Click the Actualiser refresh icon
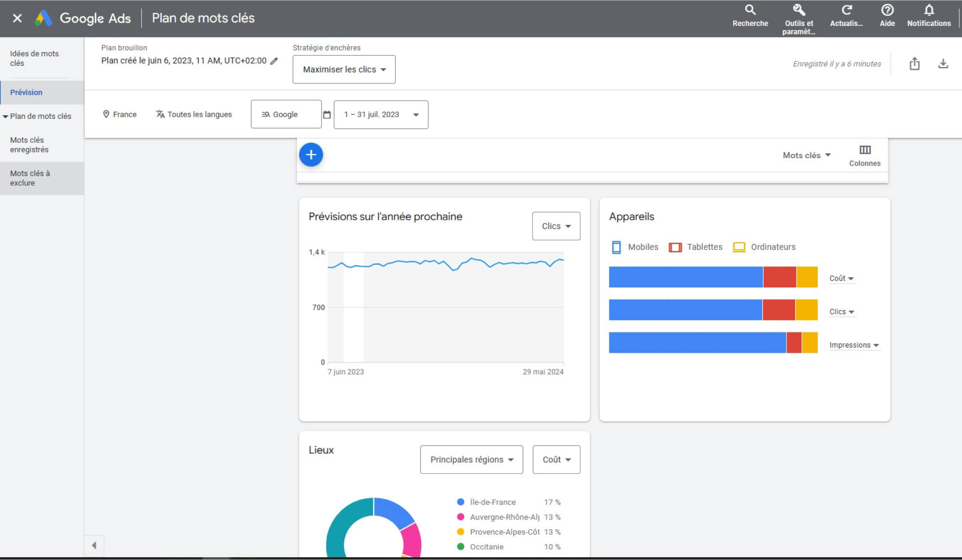This screenshot has width=962, height=560. (847, 10)
